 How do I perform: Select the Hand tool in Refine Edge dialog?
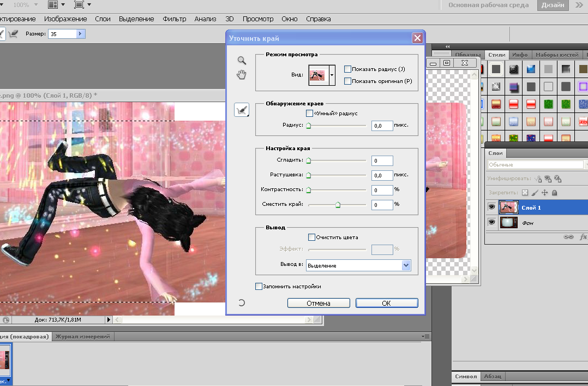pos(242,75)
